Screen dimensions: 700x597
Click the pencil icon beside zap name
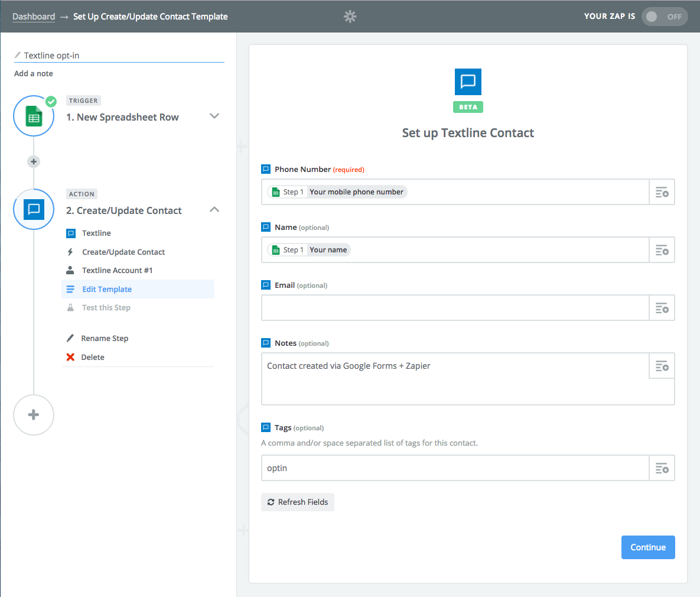click(17, 55)
